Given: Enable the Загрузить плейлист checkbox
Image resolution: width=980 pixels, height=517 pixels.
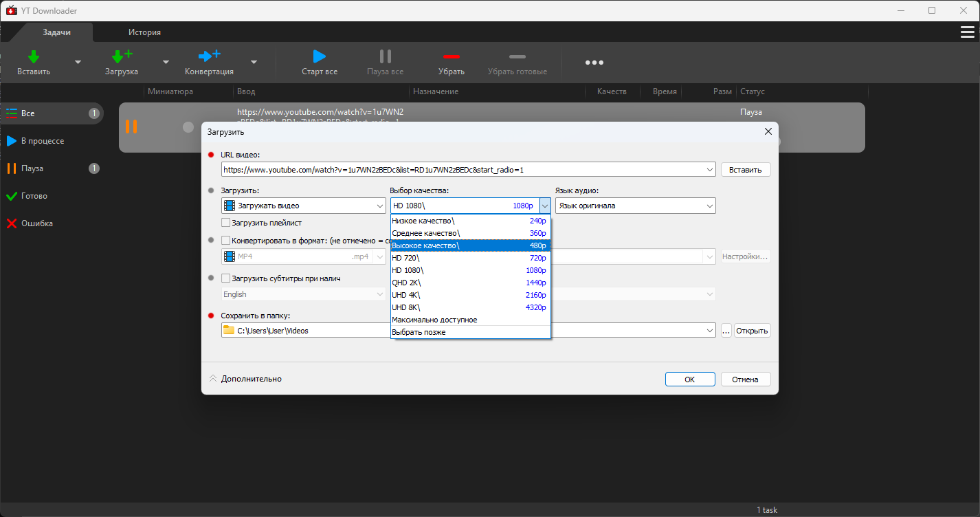Looking at the screenshot, I should pyautogui.click(x=226, y=223).
